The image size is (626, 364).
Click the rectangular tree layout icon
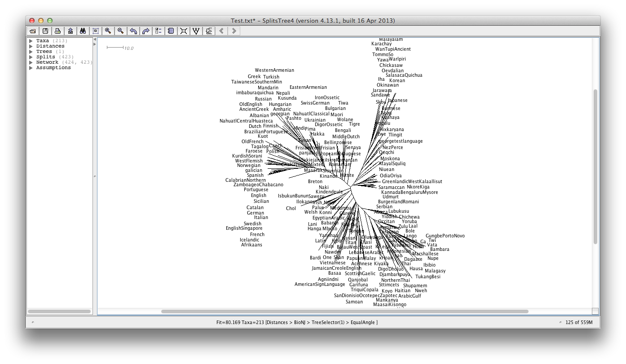tap(208, 31)
